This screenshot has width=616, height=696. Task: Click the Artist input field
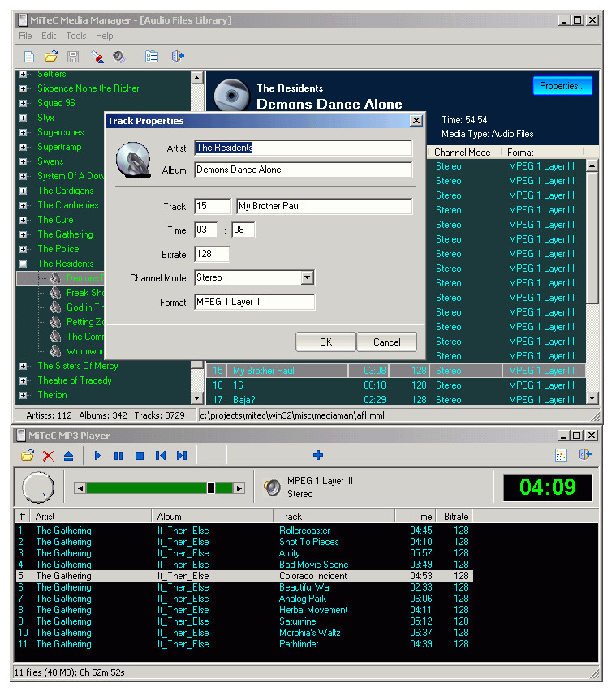[x=304, y=148]
